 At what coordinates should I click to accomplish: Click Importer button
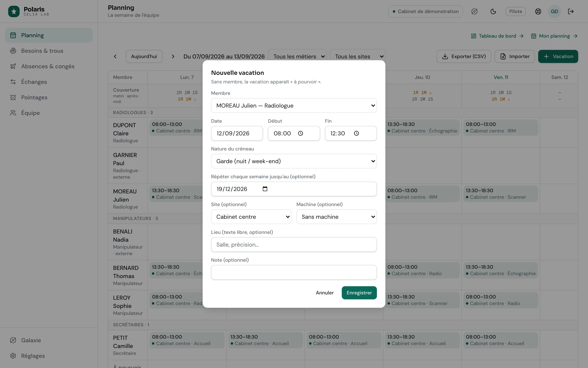click(x=515, y=56)
